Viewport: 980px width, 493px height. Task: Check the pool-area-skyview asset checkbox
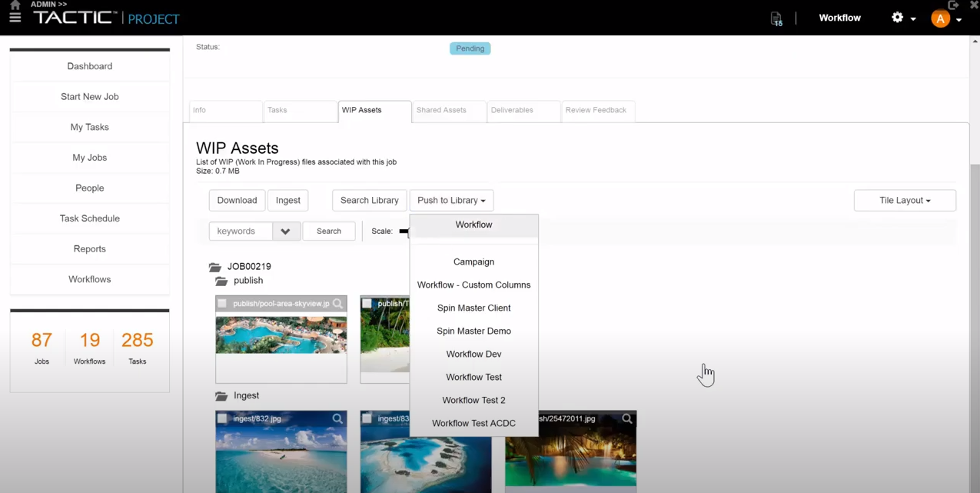[x=222, y=303]
